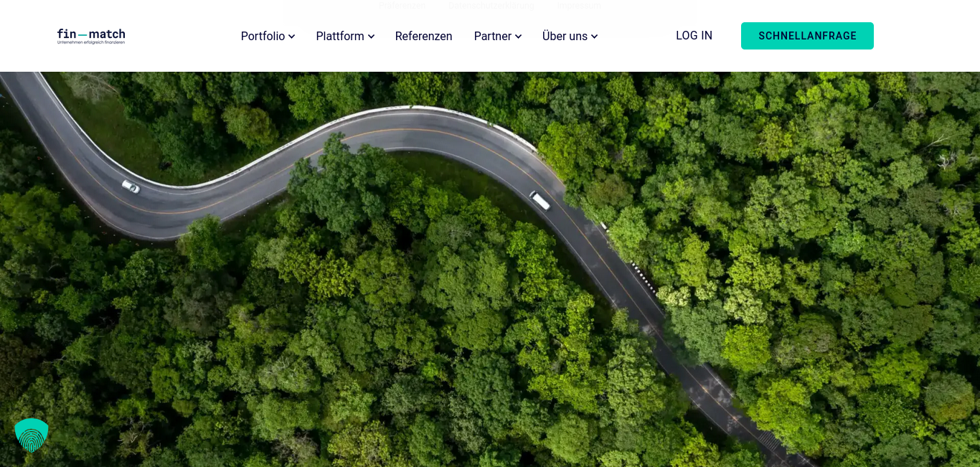The image size is (980, 467).
Task: Go to the Referenzen page
Action: [423, 36]
